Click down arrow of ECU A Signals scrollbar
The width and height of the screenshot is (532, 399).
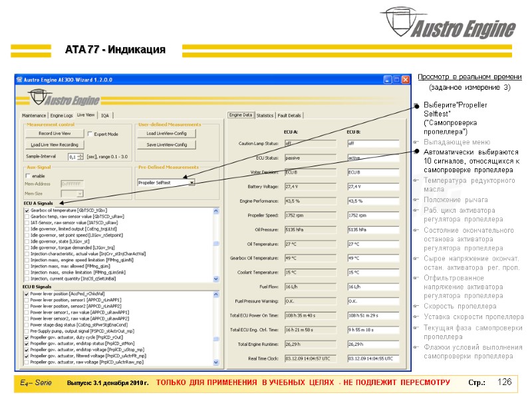(216, 279)
